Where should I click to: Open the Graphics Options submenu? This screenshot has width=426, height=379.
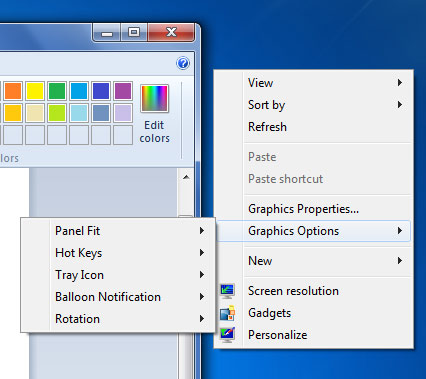click(313, 231)
